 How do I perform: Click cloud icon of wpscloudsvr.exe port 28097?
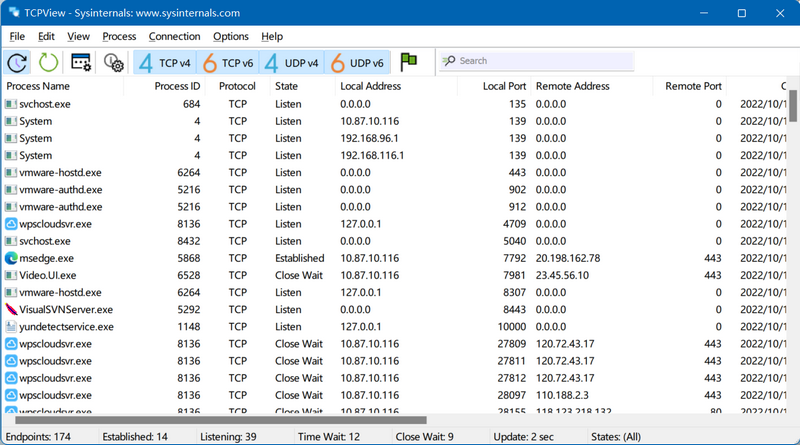pos(11,395)
